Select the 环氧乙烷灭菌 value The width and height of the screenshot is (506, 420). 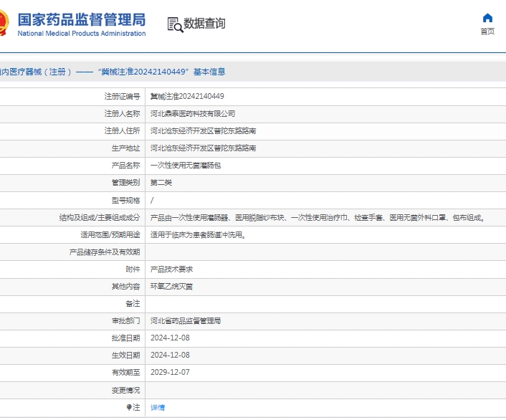pyautogui.click(x=171, y=287)
